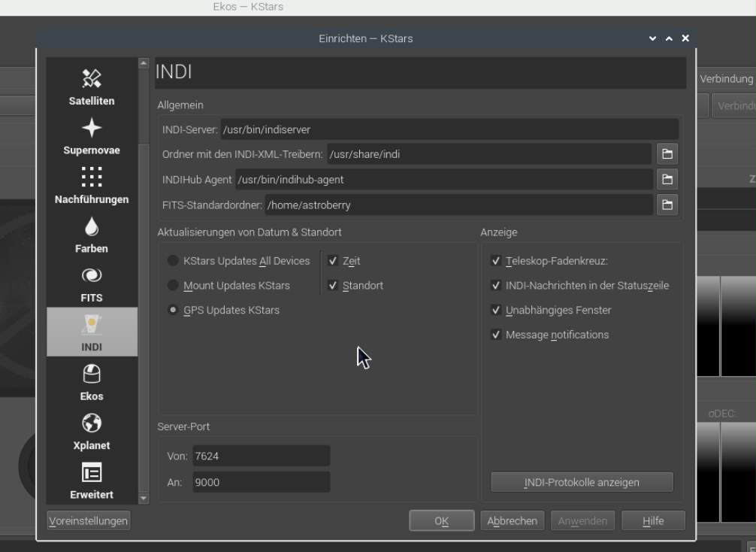Screen dimensions: 756x552
Task: Select the Xplanet settings icon
Action: tap(92, 430)
